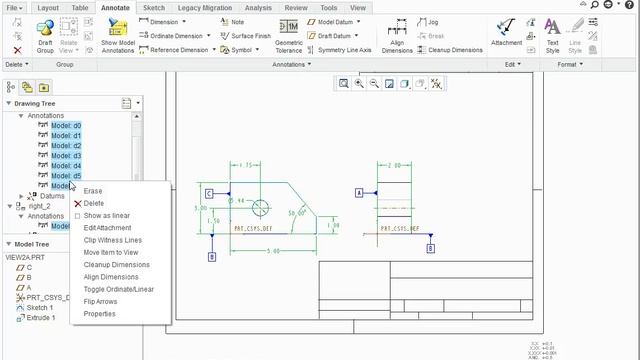Switch to the Table tab
The width and height of the screenshot is (640, 360).
(80, 8)
